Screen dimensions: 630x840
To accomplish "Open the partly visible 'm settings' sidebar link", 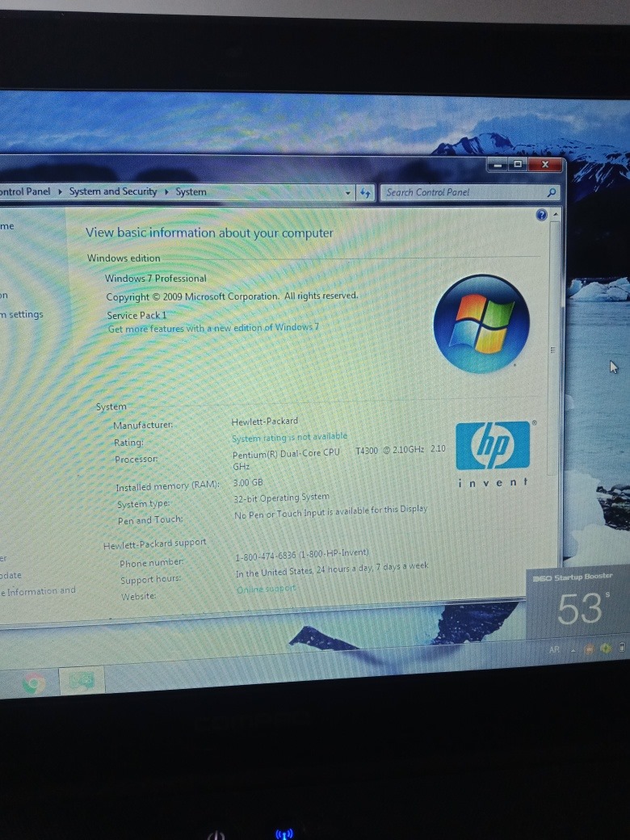I will pos(22,314).
